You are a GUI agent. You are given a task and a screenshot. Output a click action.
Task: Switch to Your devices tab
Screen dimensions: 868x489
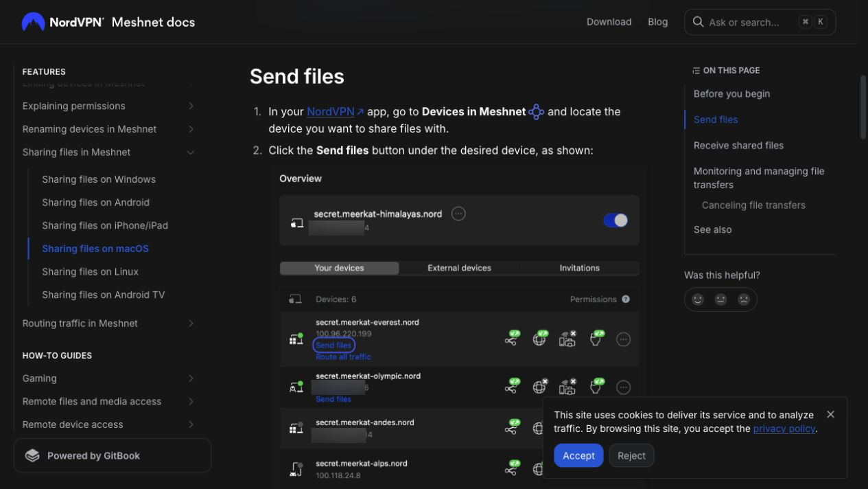point(339,268)
